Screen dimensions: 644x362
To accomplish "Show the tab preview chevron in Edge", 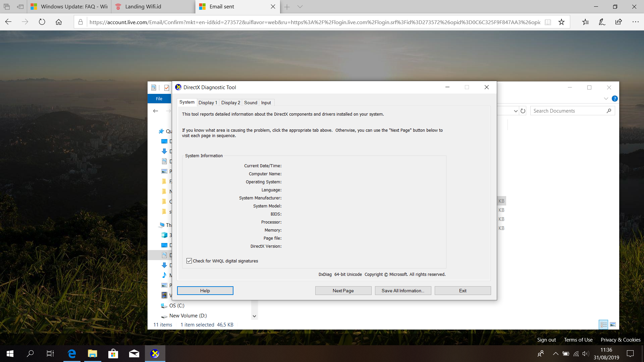I will (300, 7).
